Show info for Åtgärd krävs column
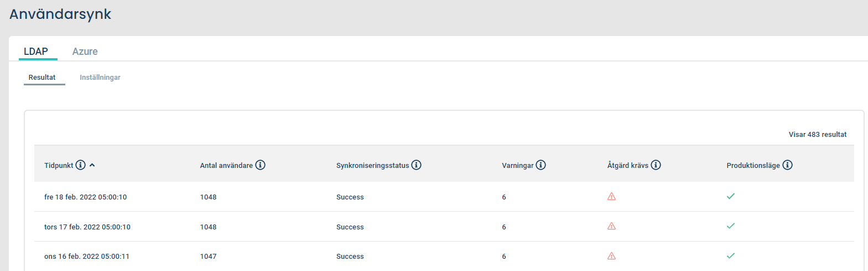 (656, 165)
